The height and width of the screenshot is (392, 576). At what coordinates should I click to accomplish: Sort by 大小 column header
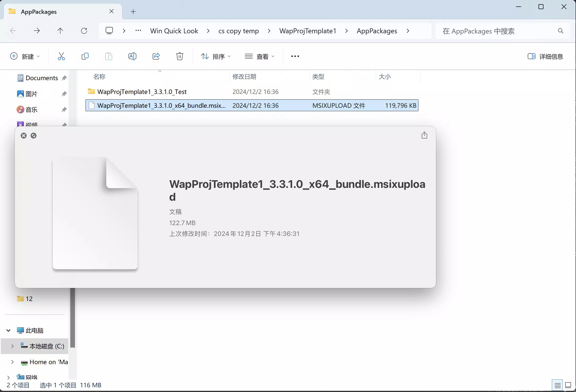coord(385,77)
